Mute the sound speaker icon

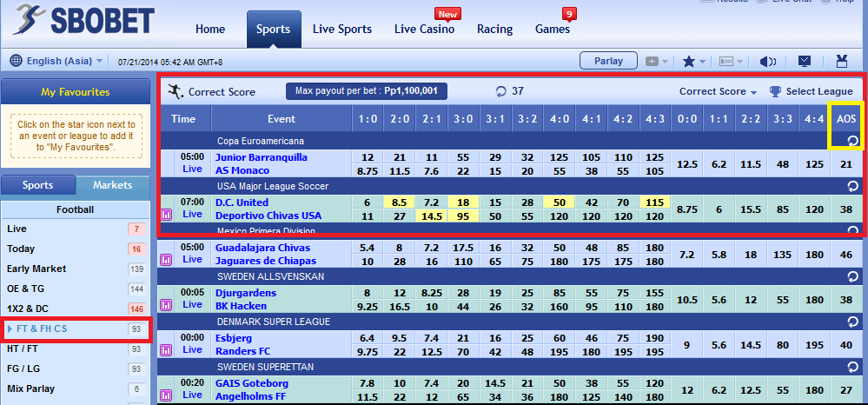(x=768, y=62)
